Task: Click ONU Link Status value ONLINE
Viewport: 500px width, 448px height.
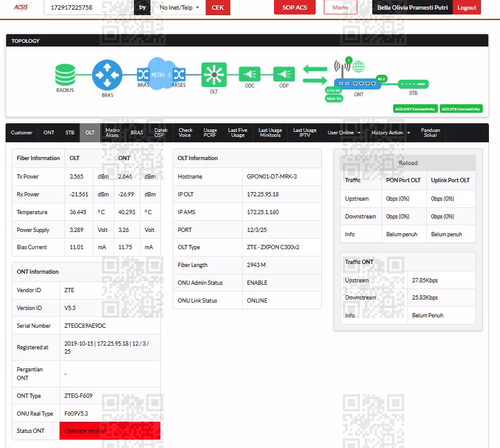Action: point(257,301)
